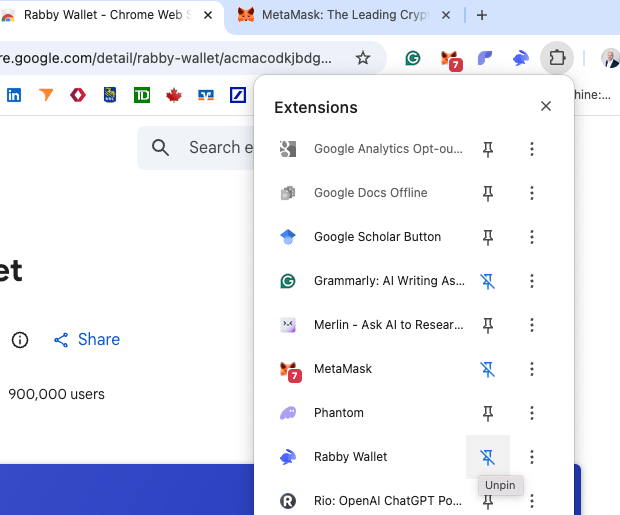Close the MetaMask tab
The width and height of the screenshot is (620, 515).
446,15
